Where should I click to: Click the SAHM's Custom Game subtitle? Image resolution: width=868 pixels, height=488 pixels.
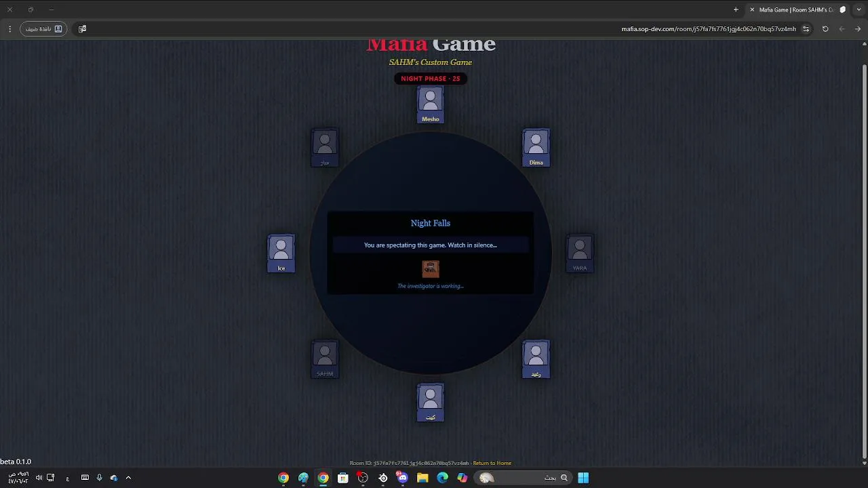coord(431,62)
